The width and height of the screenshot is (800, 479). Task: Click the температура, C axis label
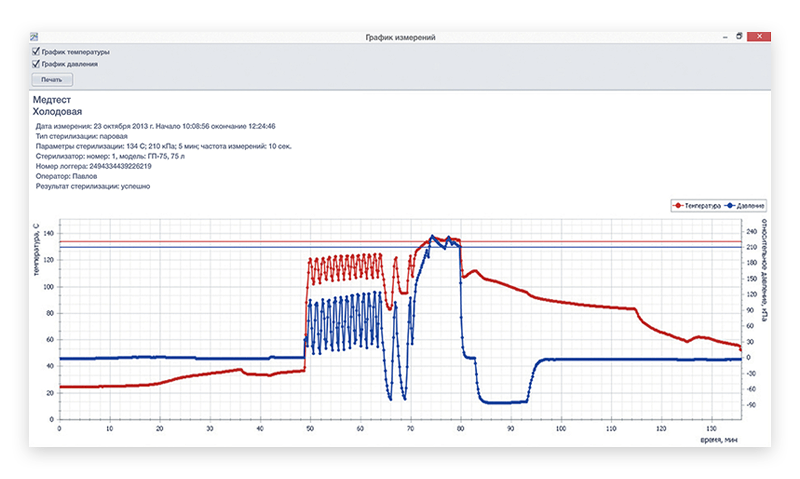[x=36, y=249]
